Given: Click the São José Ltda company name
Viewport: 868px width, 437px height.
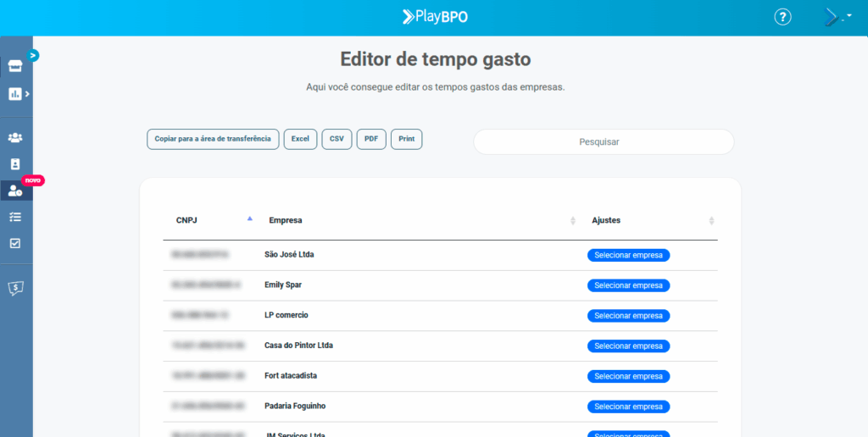Looking at the screenshot, I should pyautogui.click(x=289, y=254).
